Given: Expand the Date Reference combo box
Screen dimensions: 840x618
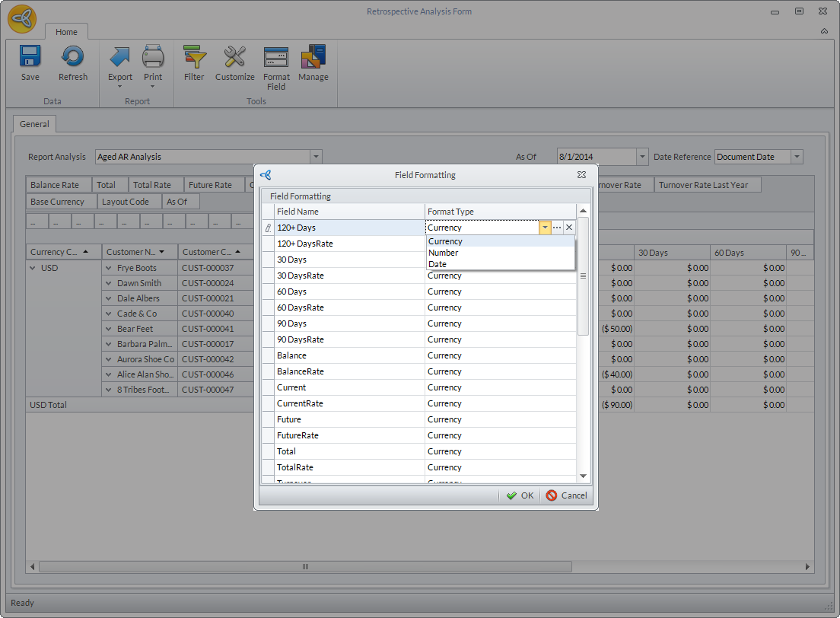Looking at the screenshot, I should (797, 157).
